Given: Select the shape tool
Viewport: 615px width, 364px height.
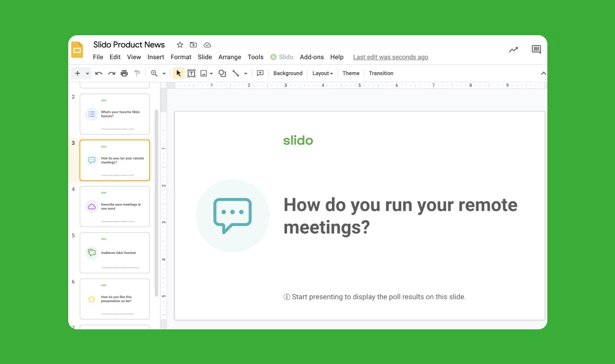Looking at the screenshot, I should (x=222, y=73).
